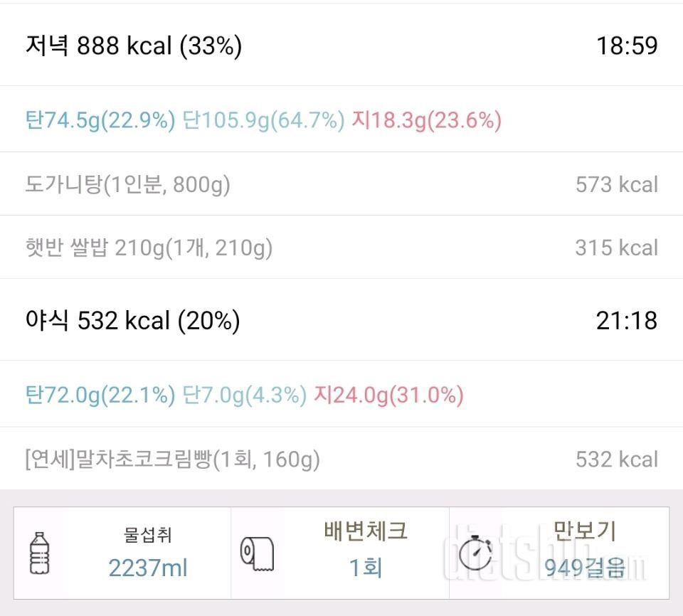Click the toilet paper roll icon
Viewport: 683px width, 616px height.
coord(257,553)
